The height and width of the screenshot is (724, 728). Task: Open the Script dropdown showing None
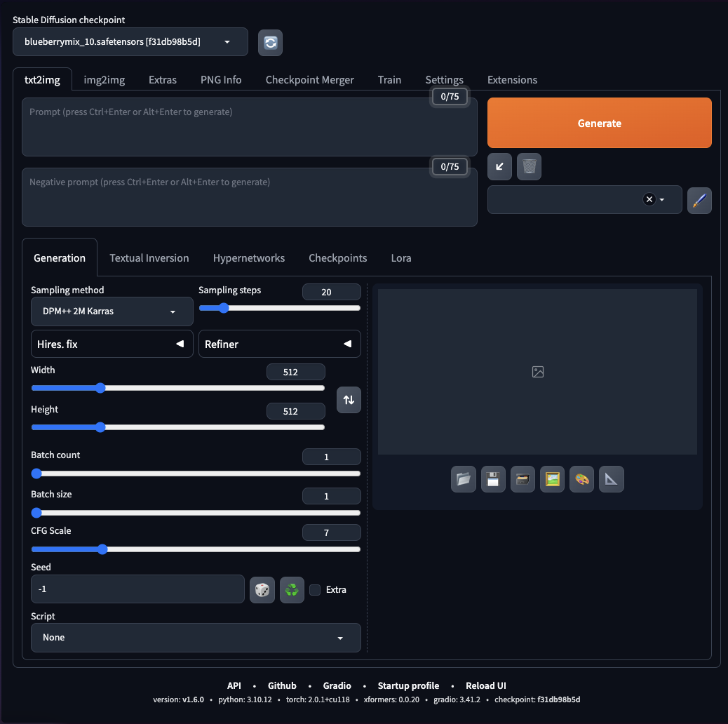tap(196, 637)
